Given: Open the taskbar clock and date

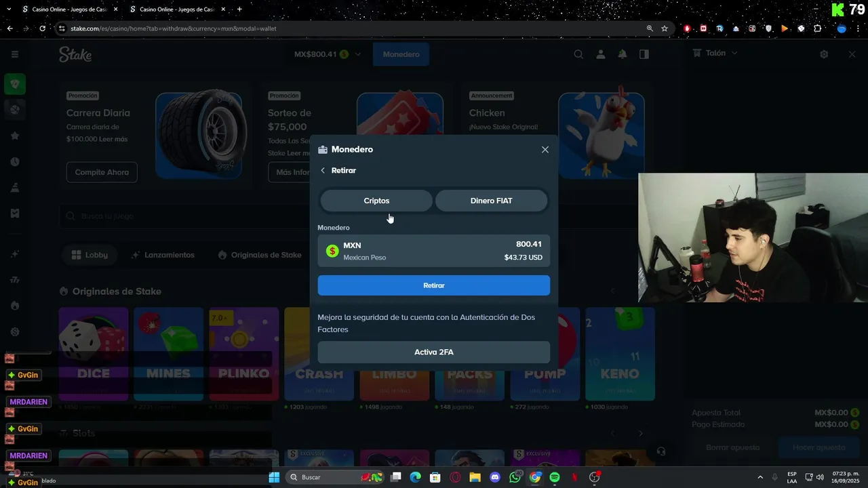Looking at the screenshot, I should coord(845,477).
